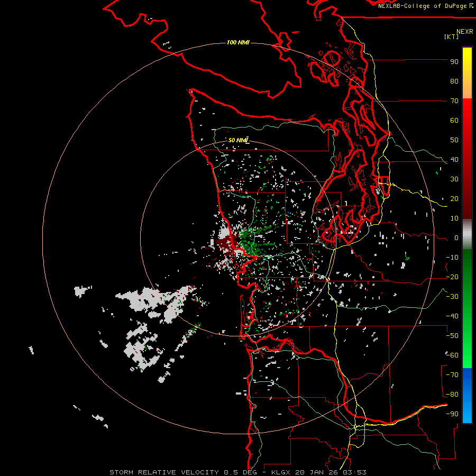Click the 0.5 DEG elevation text in the caption

pos(240,472)
